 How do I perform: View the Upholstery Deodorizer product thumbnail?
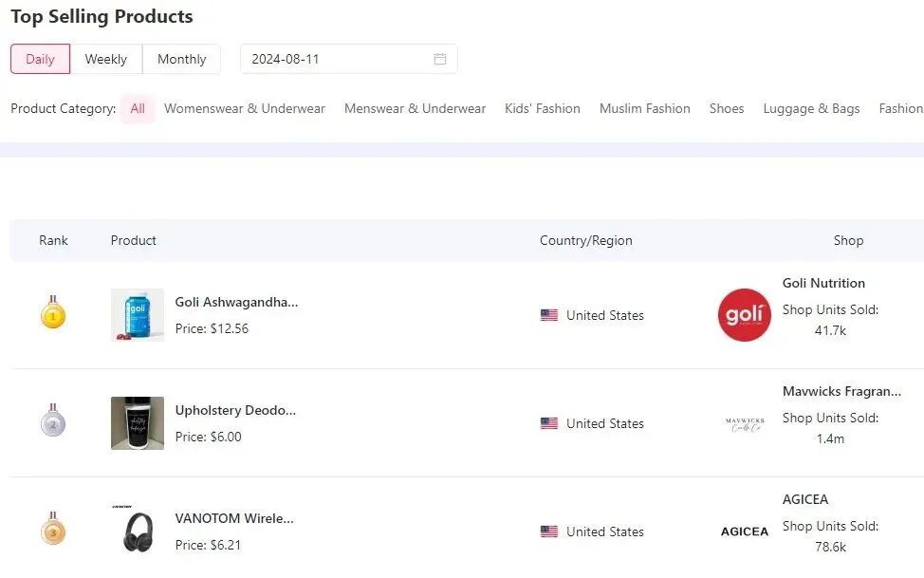tap(138, 423)
